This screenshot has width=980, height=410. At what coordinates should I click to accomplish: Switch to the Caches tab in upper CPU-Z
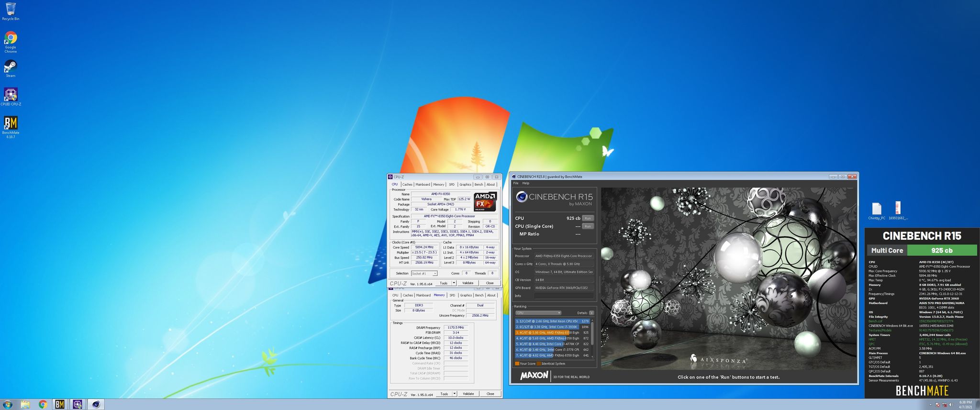(x=407, y=185)
